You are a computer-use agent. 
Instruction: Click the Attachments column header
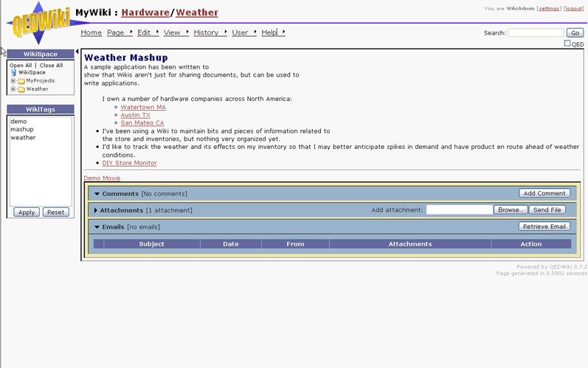pos(410,244)
